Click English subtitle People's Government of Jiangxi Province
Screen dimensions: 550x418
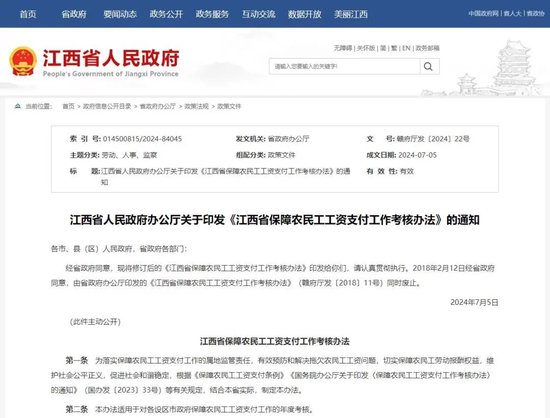pos(110,74)
